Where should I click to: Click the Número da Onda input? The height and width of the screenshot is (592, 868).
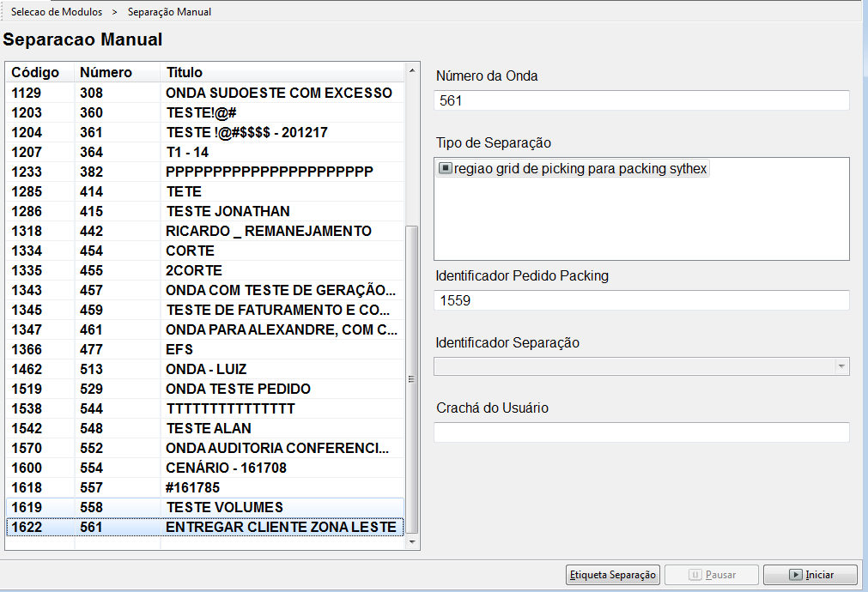641,100
